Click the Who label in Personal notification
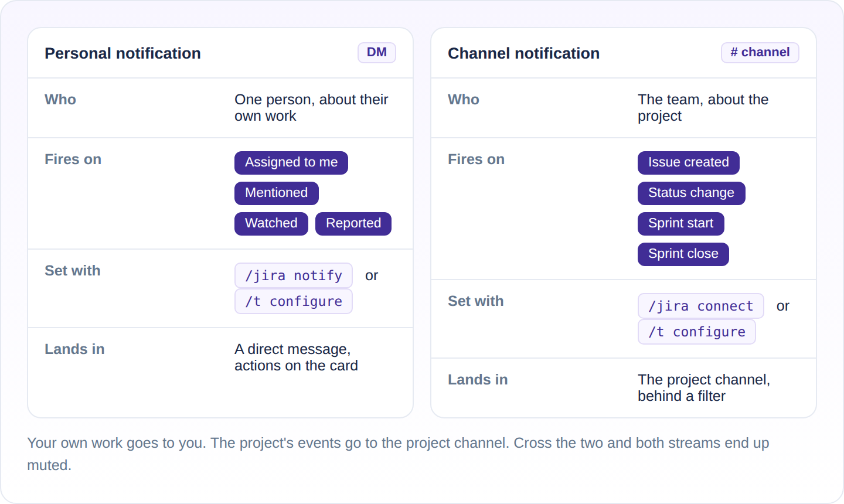 (60, 100)
